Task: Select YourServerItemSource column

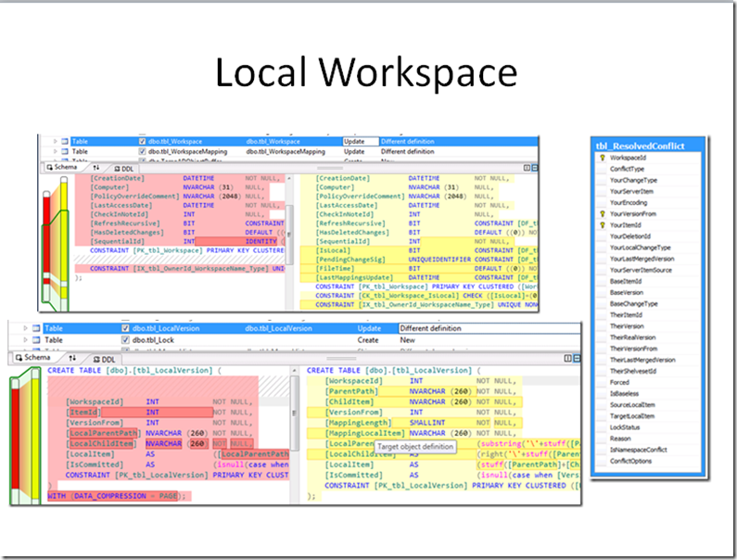Action: 641,271
